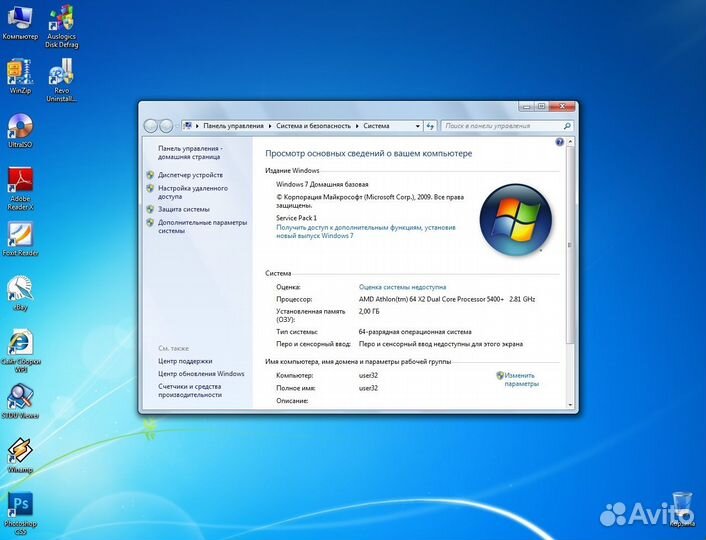This screenshot has width=706, height=540.
Task: Open Центр обновления Windows link
Action: click(x=201, y=373)
